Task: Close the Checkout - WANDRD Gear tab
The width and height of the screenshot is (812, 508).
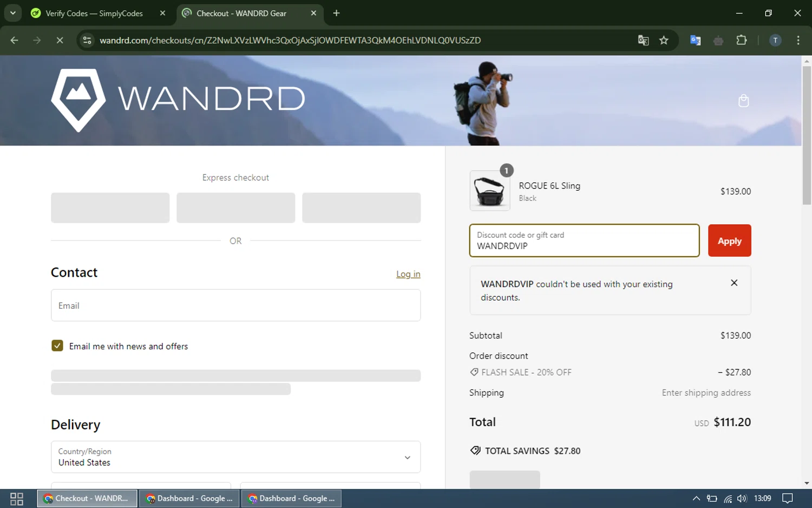Action: 313,13
